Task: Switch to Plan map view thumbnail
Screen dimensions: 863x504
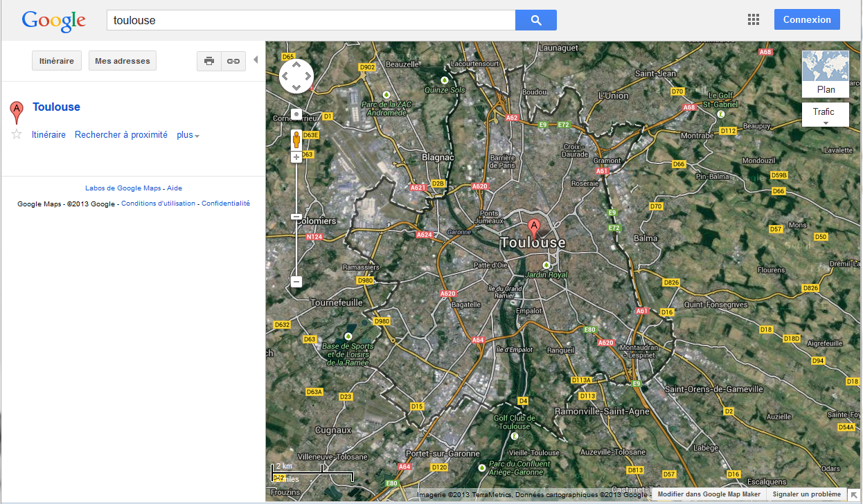Action: pyautogui.click(x=826, y=74)
